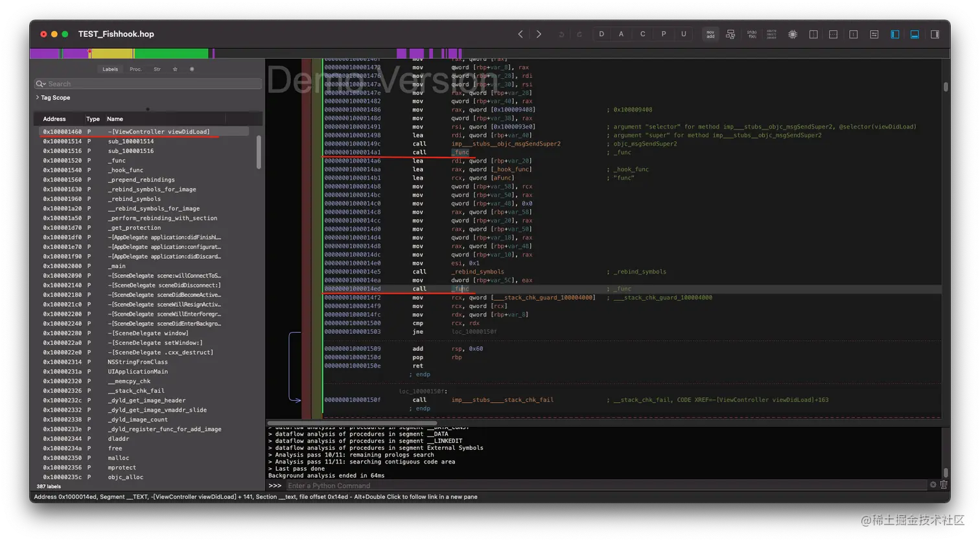Switch to the Str tab
This screenshot has height=542, width=980.
click(x=157, y=69)
